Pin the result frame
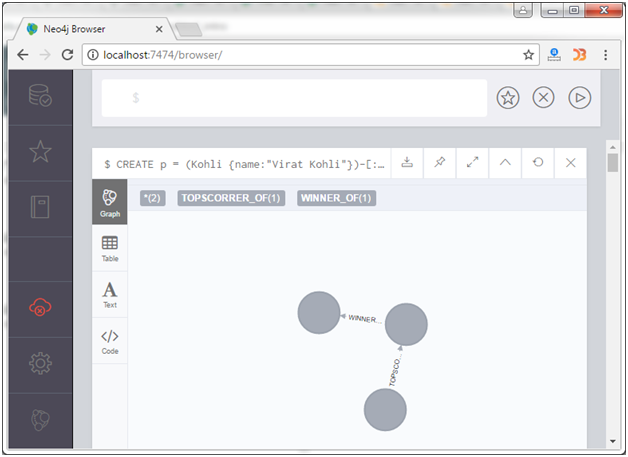Image resolution: width=628 pixels, height=457 pixels. click(440, 163)
